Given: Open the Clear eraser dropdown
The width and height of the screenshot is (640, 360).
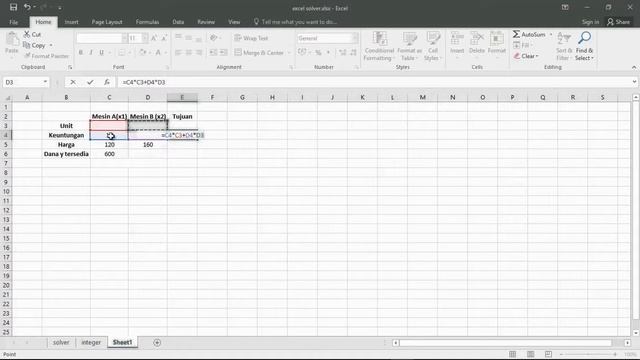Looking at the screenshot, I should tap(526, 56).
